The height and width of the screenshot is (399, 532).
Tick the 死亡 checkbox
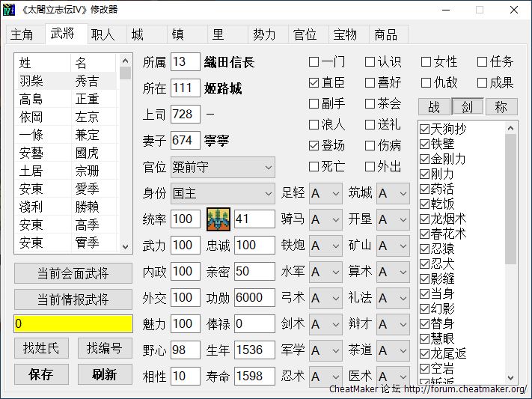pyautogui.click(x=314, y=166)
